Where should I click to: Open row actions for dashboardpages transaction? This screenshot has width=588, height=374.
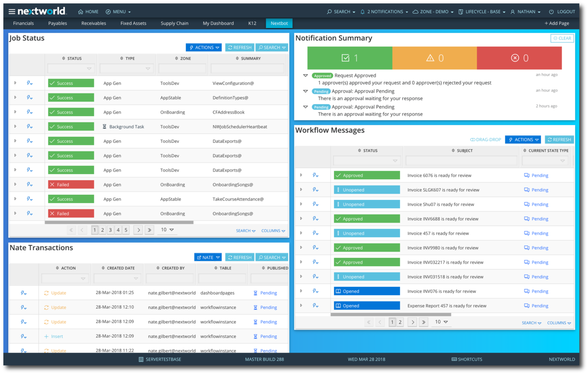pyautogui.click(x=24, y=293)
